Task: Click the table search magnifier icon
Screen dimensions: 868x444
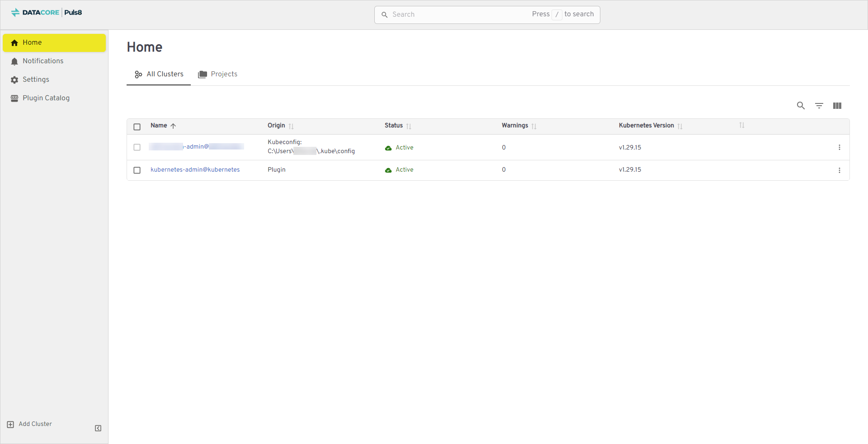Action: click(x=801, y=106)
